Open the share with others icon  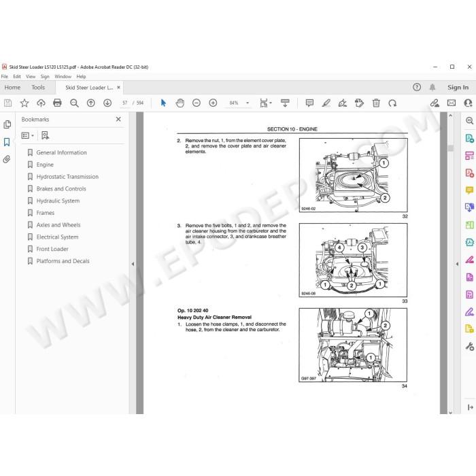(468, 103)
